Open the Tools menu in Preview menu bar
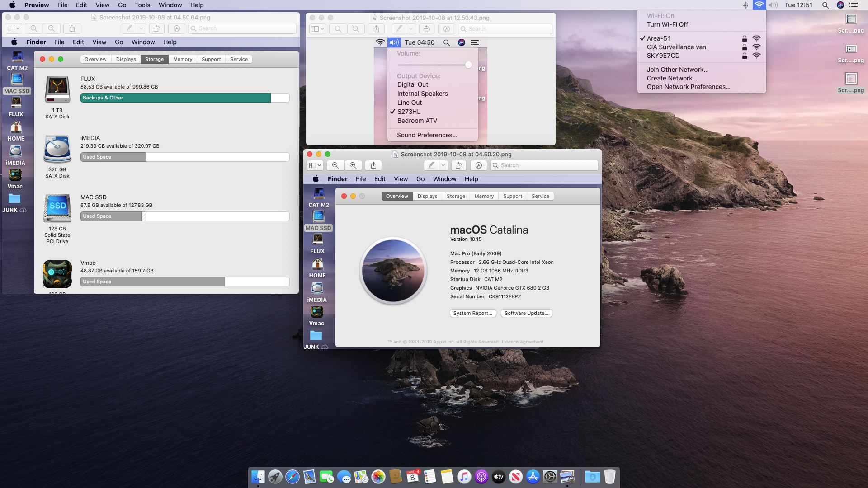Screen dimensions: 868x488 142,5
